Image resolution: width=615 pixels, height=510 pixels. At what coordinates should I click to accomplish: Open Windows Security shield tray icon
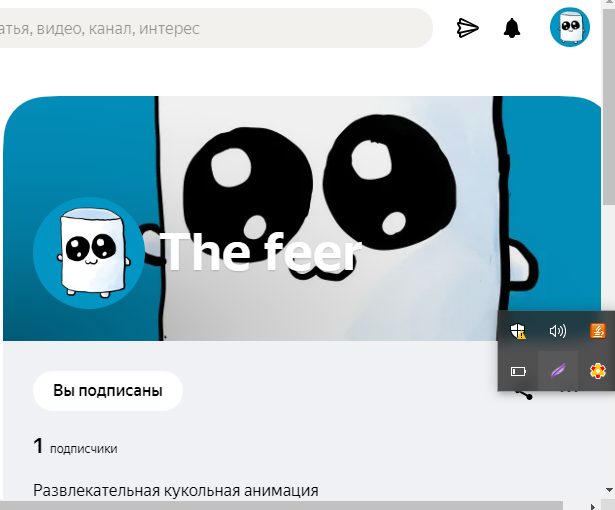point(518,331)
